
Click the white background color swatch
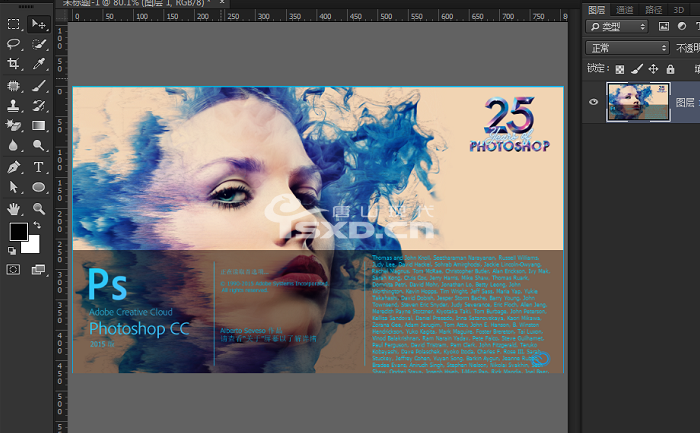[33, 246]
